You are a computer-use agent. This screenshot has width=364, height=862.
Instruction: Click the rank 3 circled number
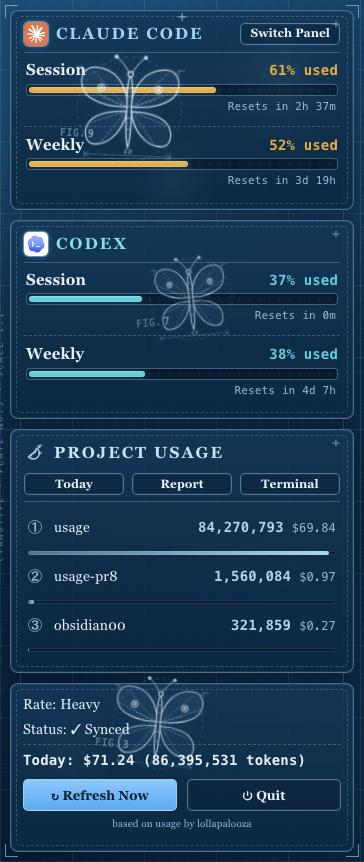tap(35, 625)
